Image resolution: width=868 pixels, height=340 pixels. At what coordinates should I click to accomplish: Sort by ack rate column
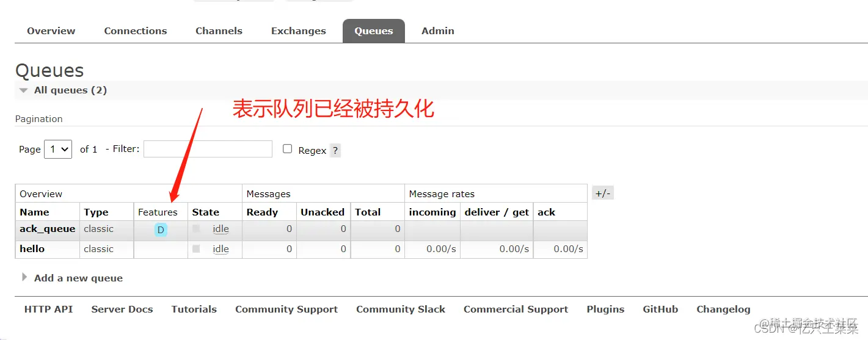[546, 212]
